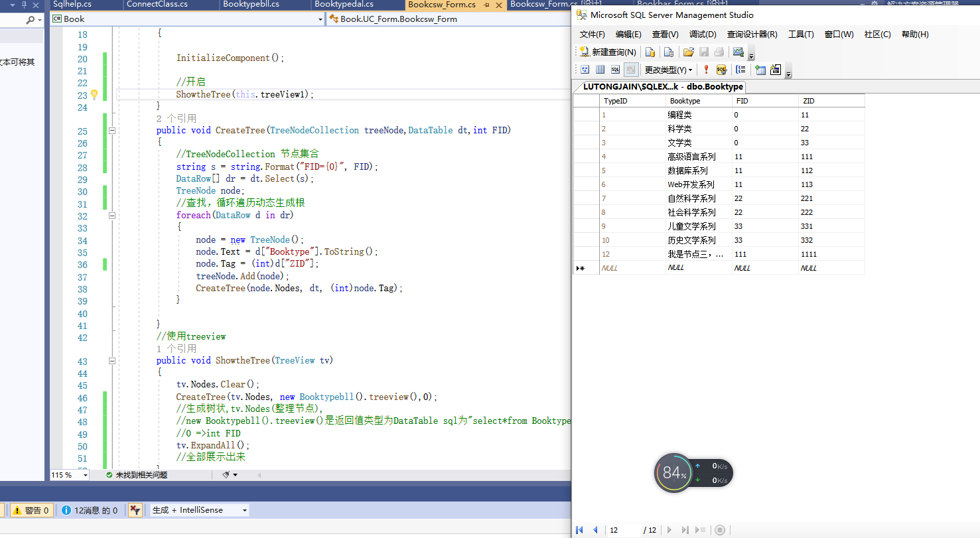
Task: Click the Add New Derived Table icon
Action: tap(776, 70)
